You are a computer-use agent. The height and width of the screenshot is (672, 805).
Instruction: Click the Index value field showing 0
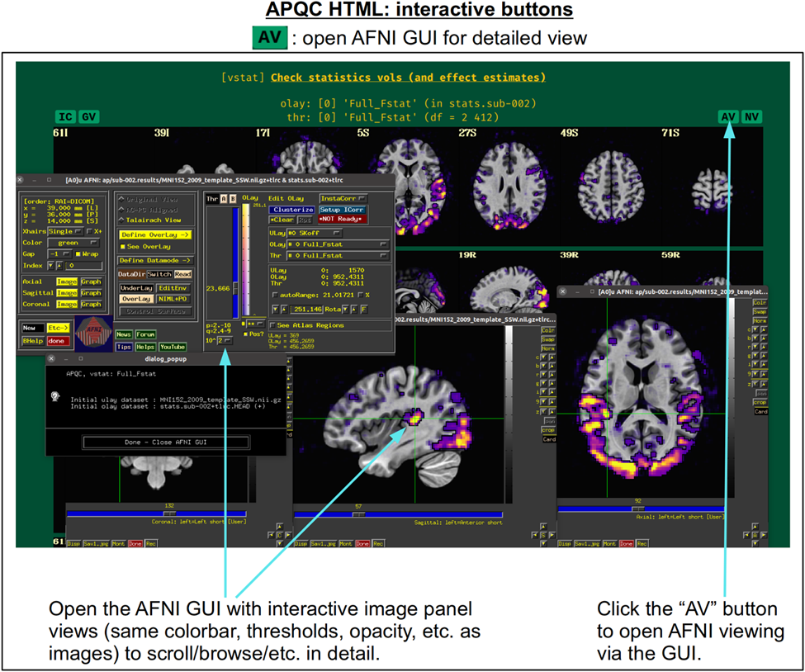tap(83, 265)
